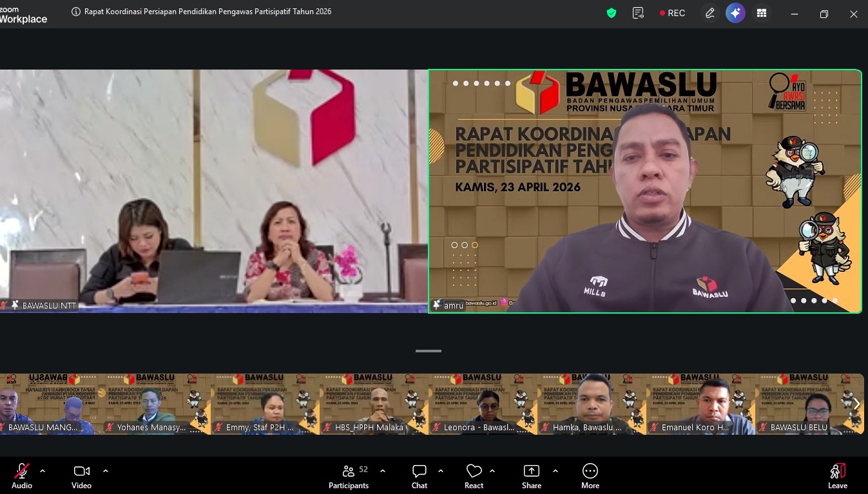Select BAWASLU MANG... participant thumbnail
Viewport: 868px width, 494px height.
[50, 404]
